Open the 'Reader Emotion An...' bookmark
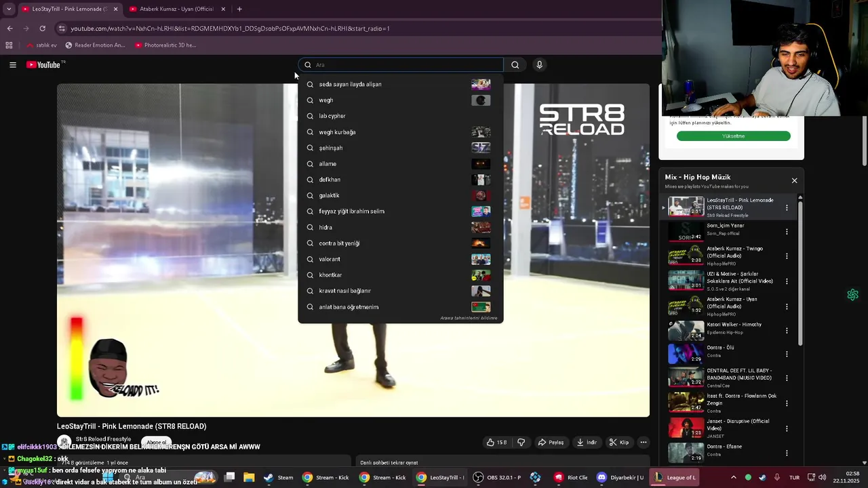 coord(96,45)
